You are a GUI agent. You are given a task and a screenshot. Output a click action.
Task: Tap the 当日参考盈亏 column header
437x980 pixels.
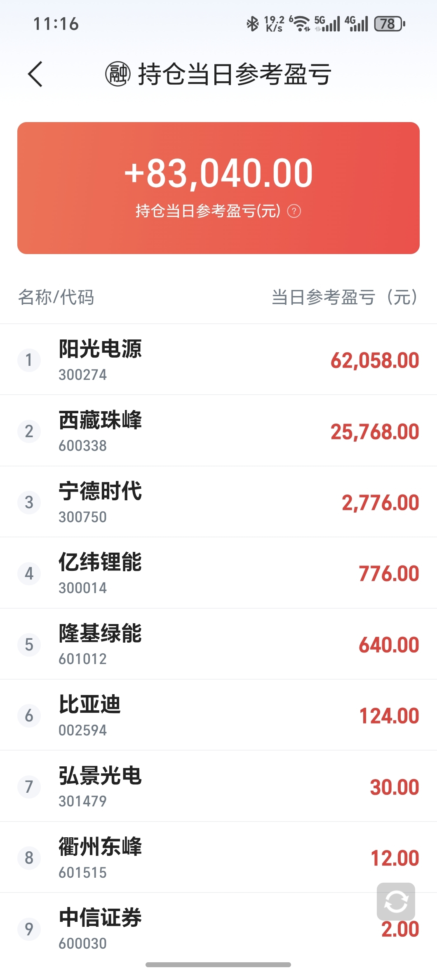tap(344, 297)
